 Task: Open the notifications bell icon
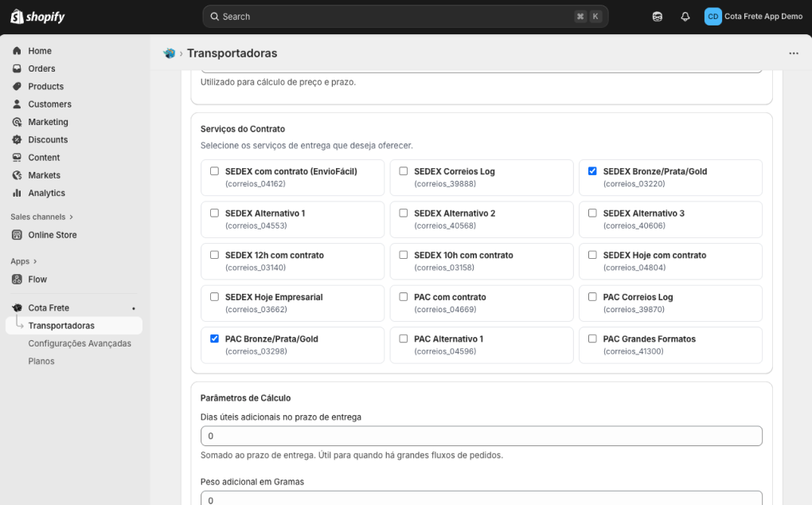tap(685, 17)
